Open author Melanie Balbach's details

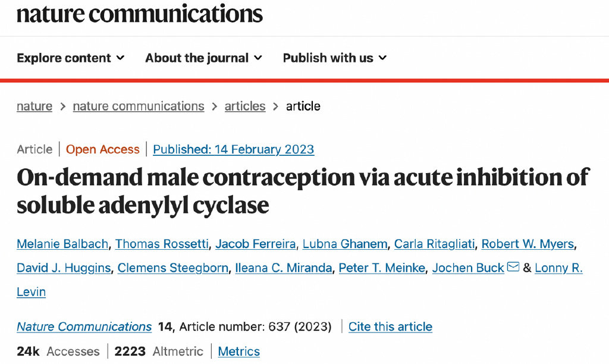(x=62, y=244)
